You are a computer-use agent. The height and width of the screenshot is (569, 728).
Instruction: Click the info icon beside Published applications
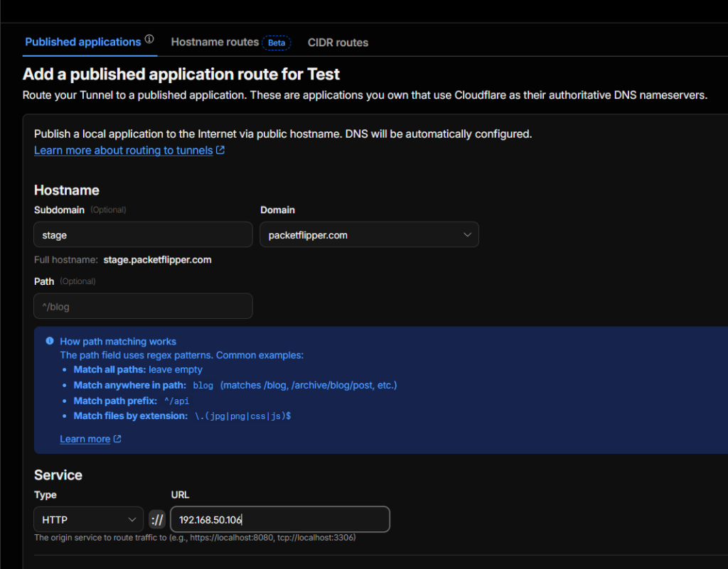click(149, 39)
